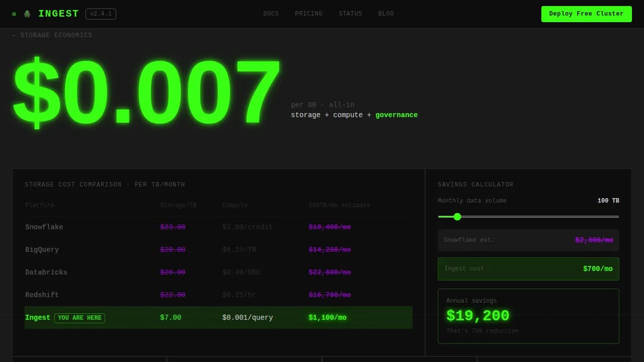Viewport: 644px width, 362px height.
Task: Click the monthly data volume slider track
Action: pyautogui.click(x=528, y=217)
